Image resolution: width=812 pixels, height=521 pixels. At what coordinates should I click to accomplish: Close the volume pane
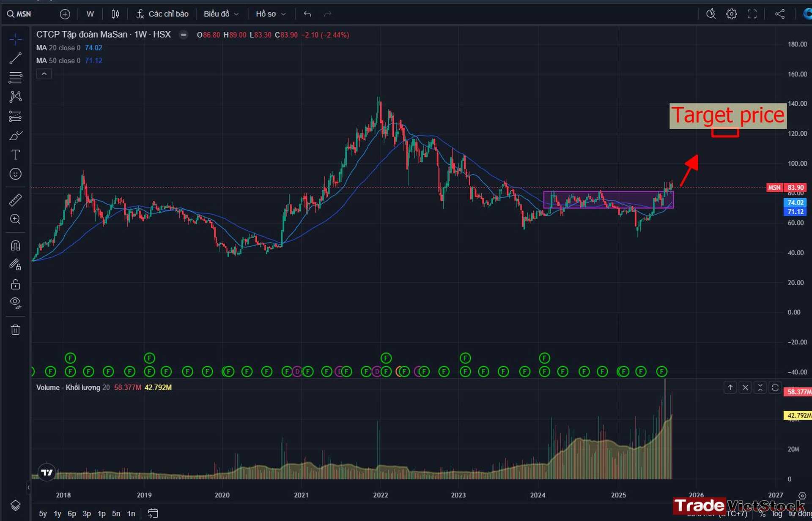[745, 387]
